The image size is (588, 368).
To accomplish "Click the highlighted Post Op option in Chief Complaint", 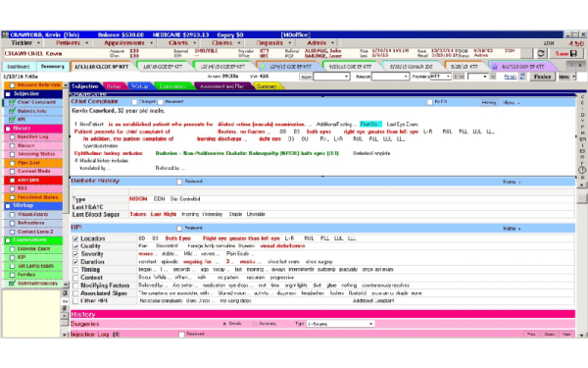I will (x=370, y=125).
